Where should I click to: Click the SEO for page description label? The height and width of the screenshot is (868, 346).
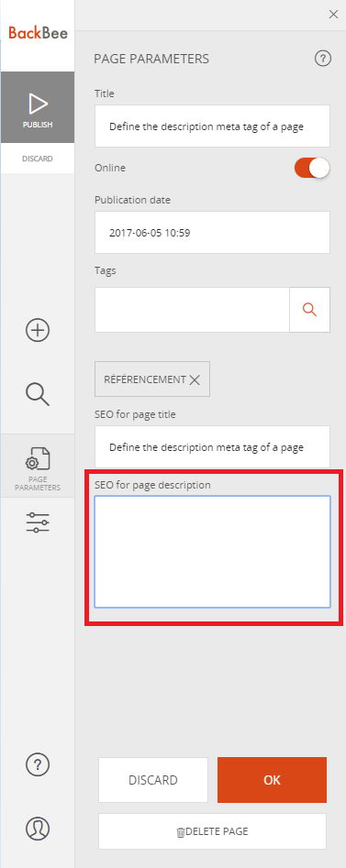(x=152, y=485)
